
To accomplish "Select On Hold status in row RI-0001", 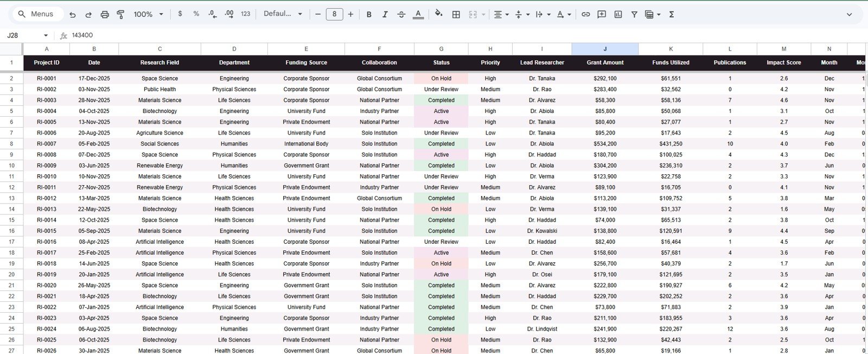I will pyautogui.click(x=441, y=78).
